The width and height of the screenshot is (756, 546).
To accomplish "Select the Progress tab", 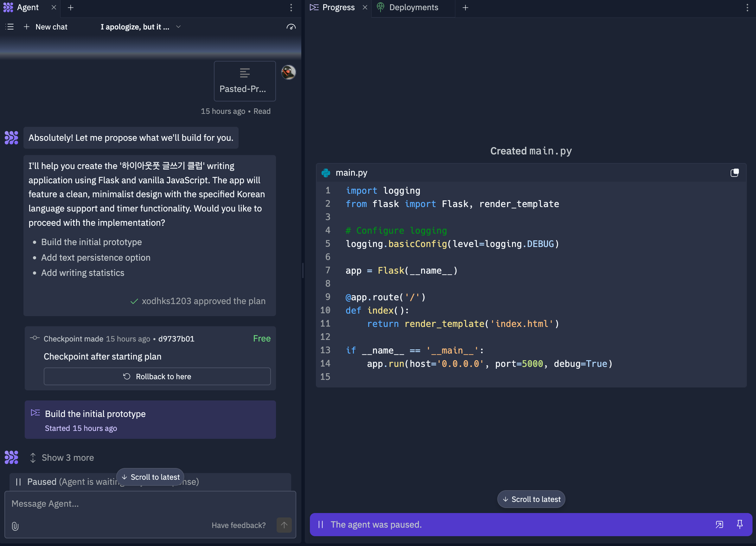I will coord(338,7).
